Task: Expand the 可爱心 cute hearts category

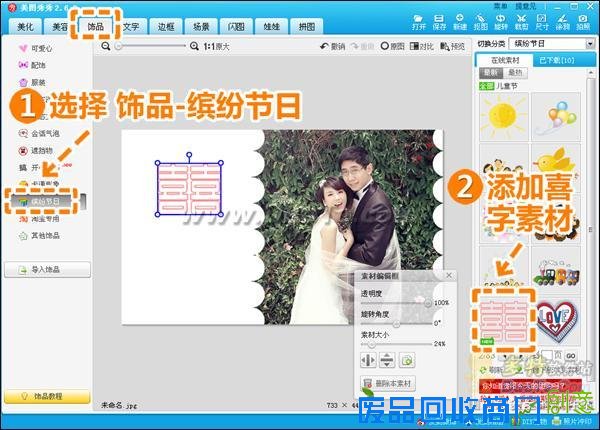Action: [38, 47]
